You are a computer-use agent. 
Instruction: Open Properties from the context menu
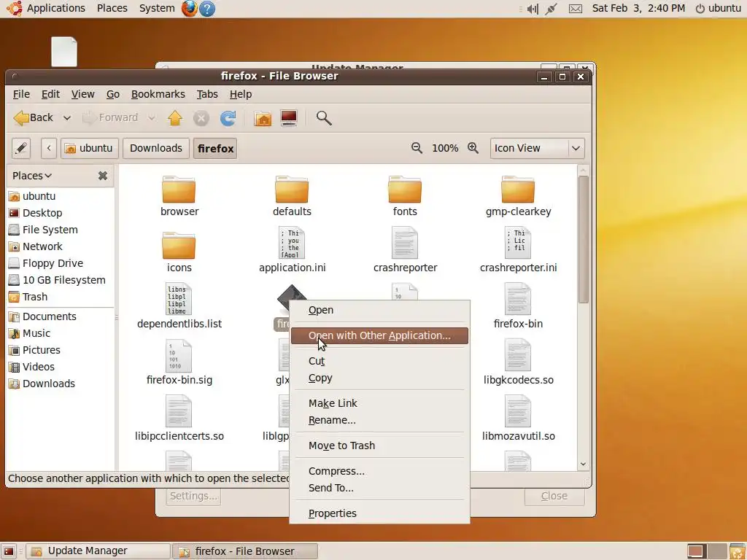coord(379,514)
